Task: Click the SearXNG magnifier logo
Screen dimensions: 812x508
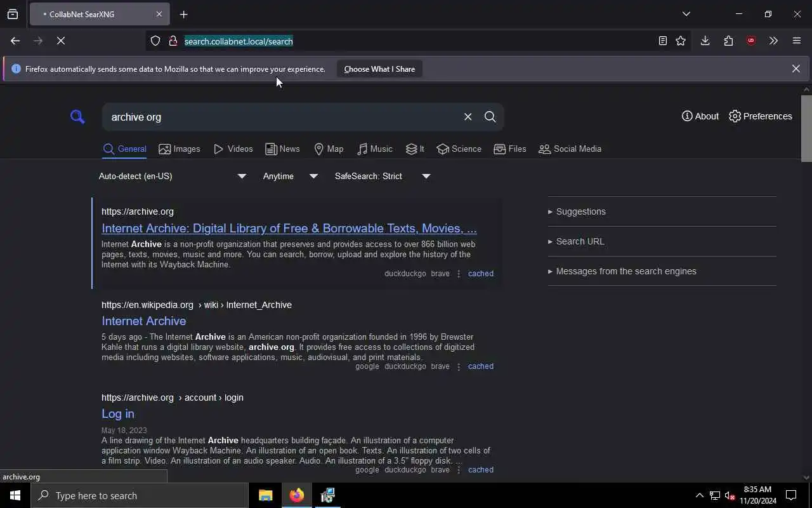Action: pyautogui.click(x=77, y=117)
